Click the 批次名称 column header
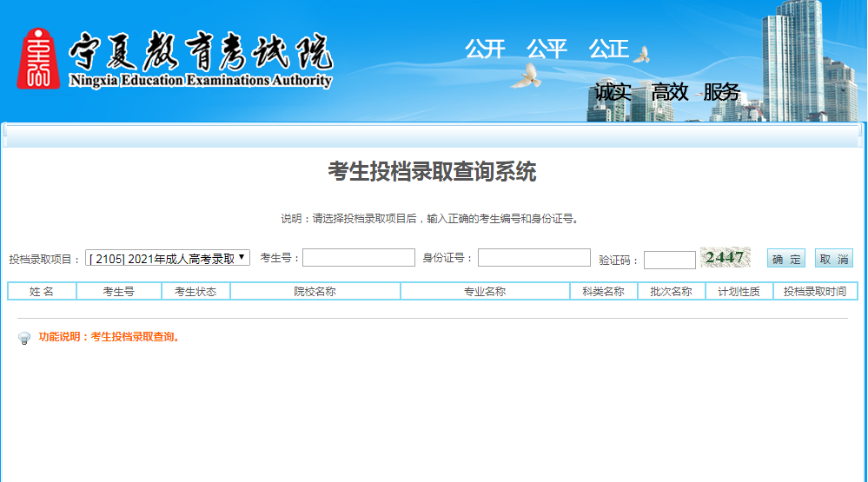 coord(671,292)
